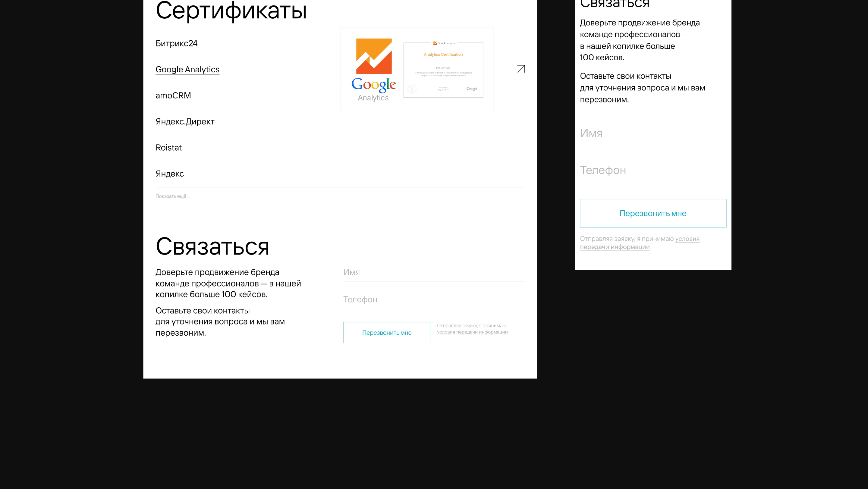Image resolution: width=868 pixels, height=489 pixels.
Task: Expand list with Показать ещё
Action: pyautogui.click(x=172, y=196)
